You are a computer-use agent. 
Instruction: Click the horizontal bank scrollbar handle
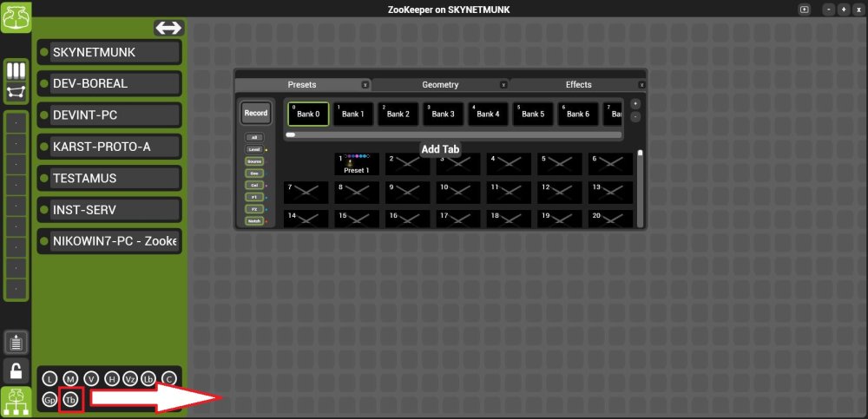click(x=290, y=134)
